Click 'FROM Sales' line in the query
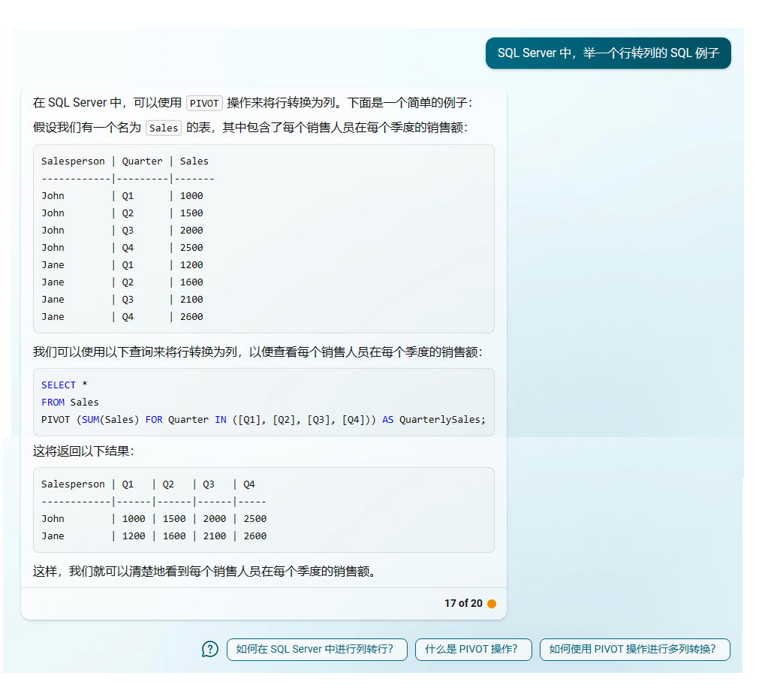The image size is (768, 700). point(70,402)
